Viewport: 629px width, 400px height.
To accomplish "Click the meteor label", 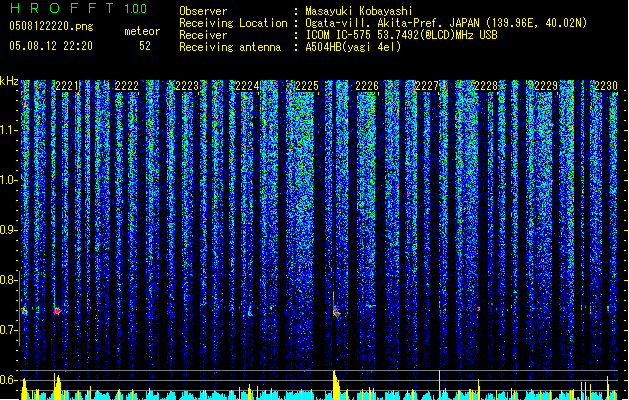I will pyautogui.click(x=142, y=31).
